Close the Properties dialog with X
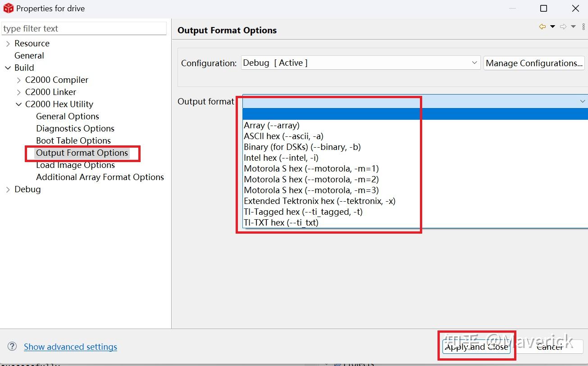588x366 pixels. coord(575,9)
